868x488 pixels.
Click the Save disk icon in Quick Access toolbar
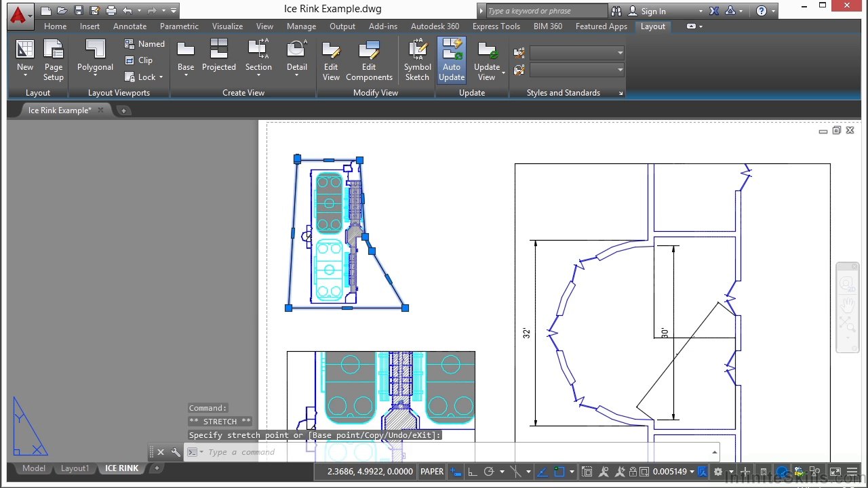[79, 11]
